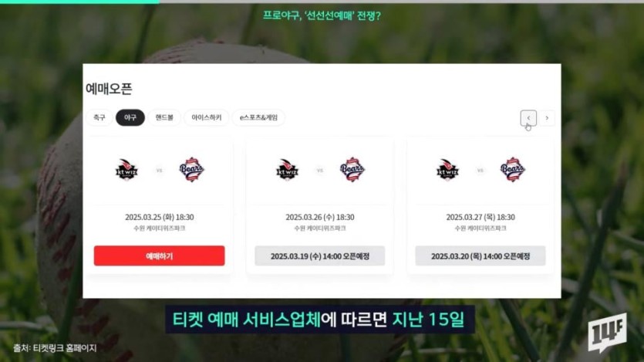This screenshot has width=644, height=362.
Task: Click the kt wiz logo in the 03.25 game card
Action: tap(126, 170)
